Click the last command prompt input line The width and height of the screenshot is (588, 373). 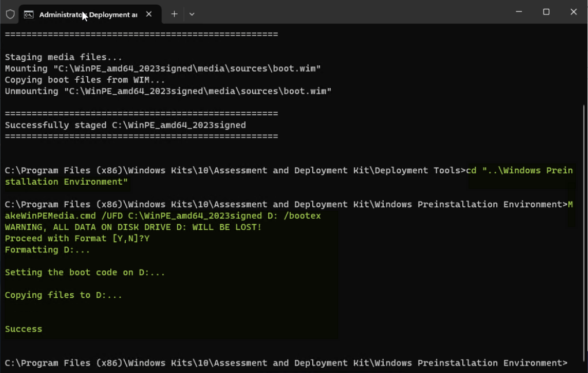pyautogui.click(x=286, y=363)
